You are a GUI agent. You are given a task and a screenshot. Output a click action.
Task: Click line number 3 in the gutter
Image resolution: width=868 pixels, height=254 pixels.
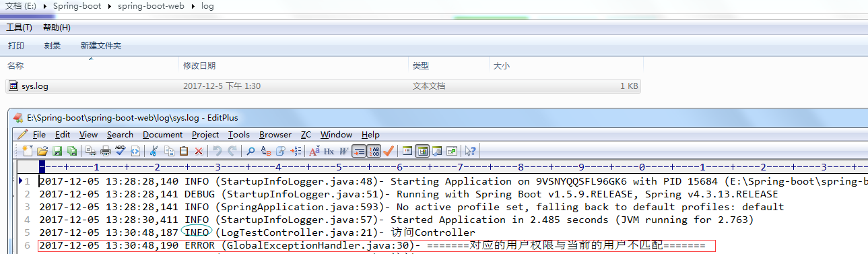27,207
